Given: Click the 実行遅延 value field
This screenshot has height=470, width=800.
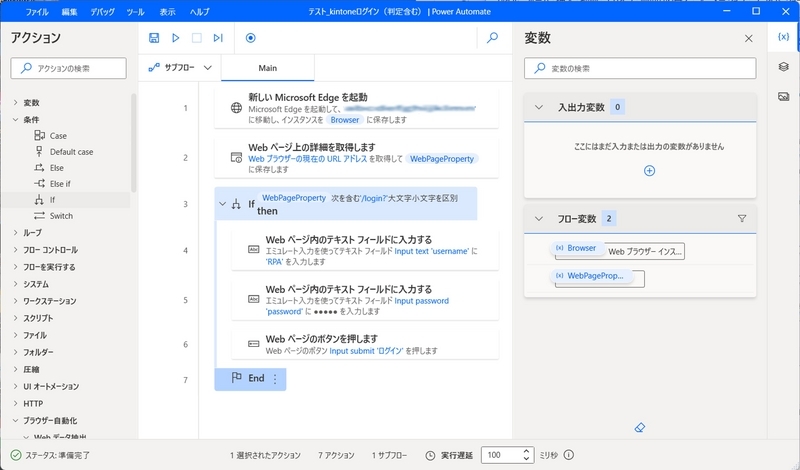Looking at the screenshot, I should coord(503,455).
